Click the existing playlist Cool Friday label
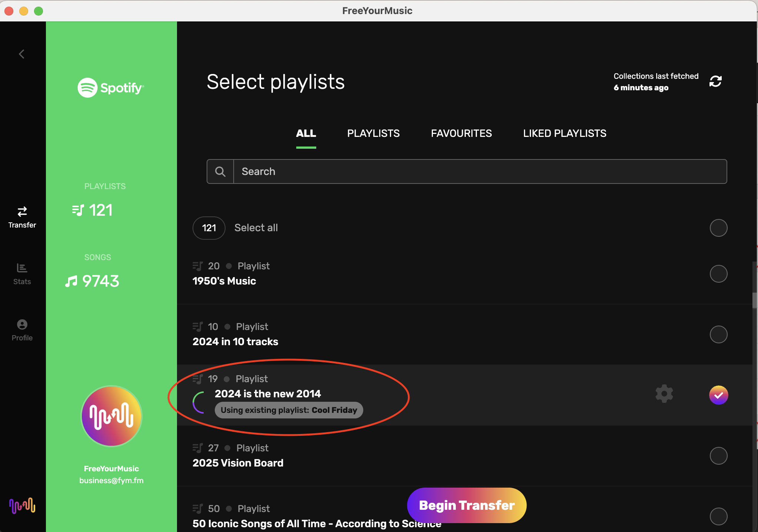Screen dimensions: 758x532 click(289, 410)
